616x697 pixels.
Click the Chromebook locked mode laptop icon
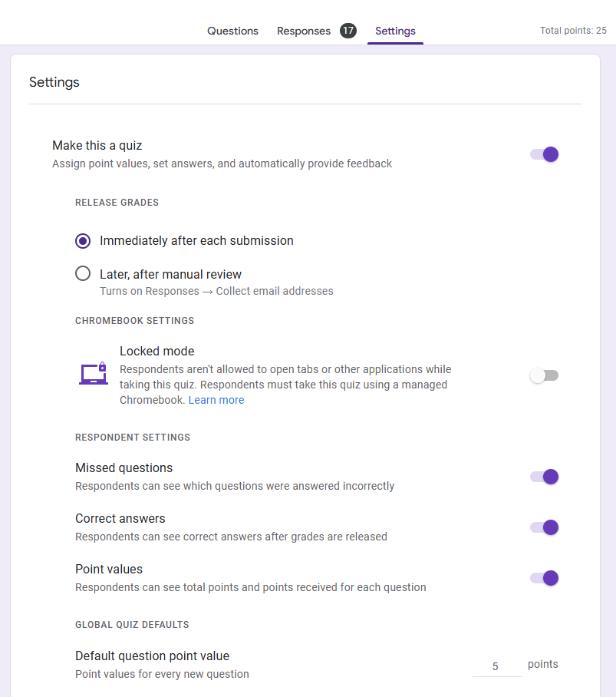(x=93, y=374)
